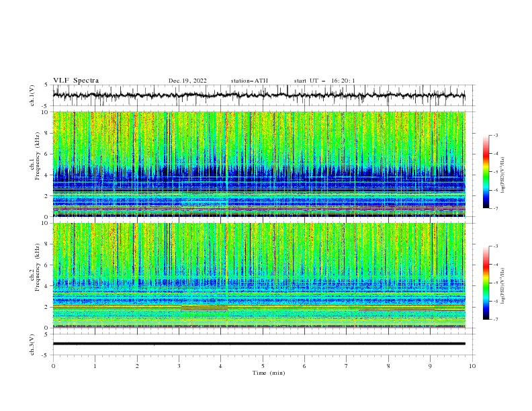532x411 pixels.
Task: Click the date 'Dec. 19, 2022'
Action: coord(187,81)
